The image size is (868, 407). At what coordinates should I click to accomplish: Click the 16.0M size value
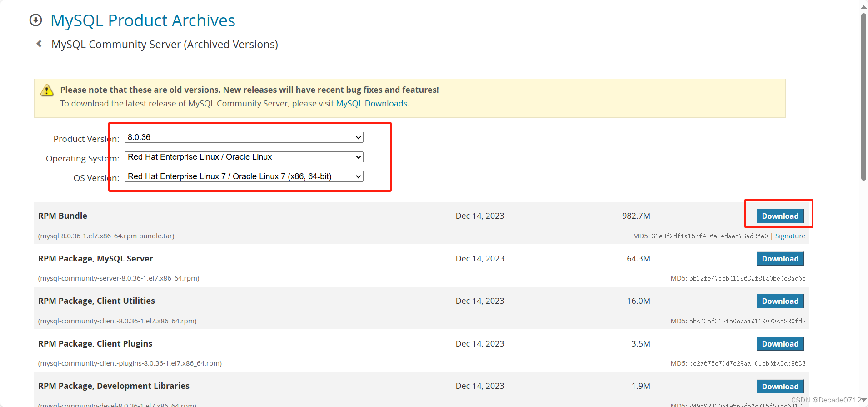click(x=638, y=301)
